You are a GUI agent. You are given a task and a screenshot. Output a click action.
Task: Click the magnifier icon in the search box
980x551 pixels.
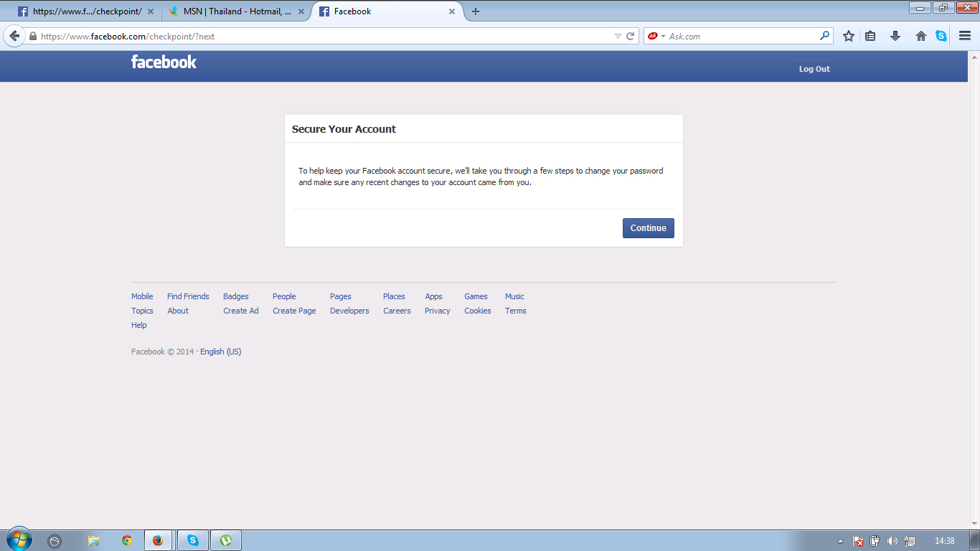(x=825, y=36)
